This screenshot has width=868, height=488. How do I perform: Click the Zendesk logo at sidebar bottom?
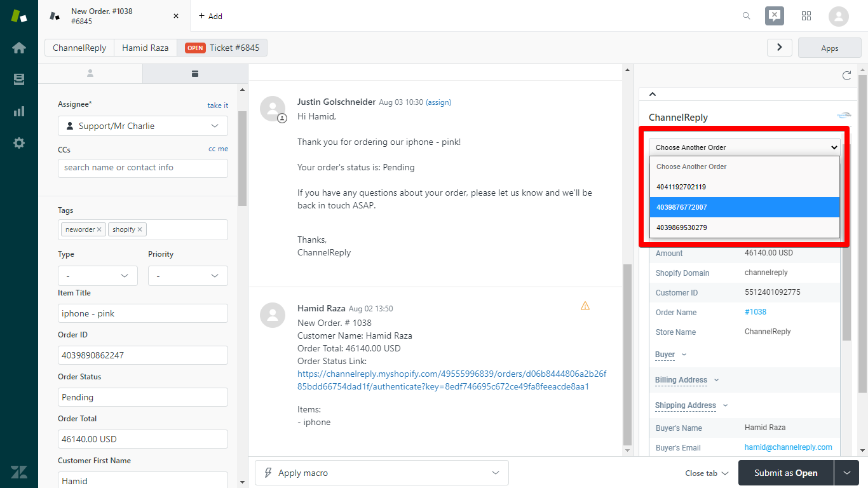pyautogui.click(x=19, y=472)
